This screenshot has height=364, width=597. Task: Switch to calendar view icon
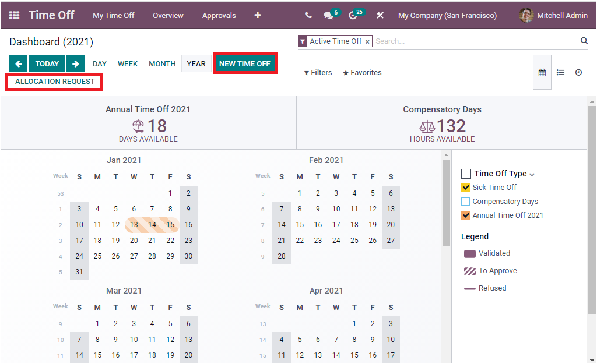(542, 72)
